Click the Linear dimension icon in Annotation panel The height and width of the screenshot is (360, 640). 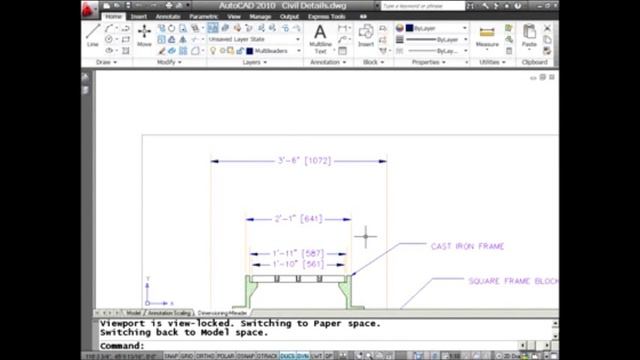click(342, 28)
